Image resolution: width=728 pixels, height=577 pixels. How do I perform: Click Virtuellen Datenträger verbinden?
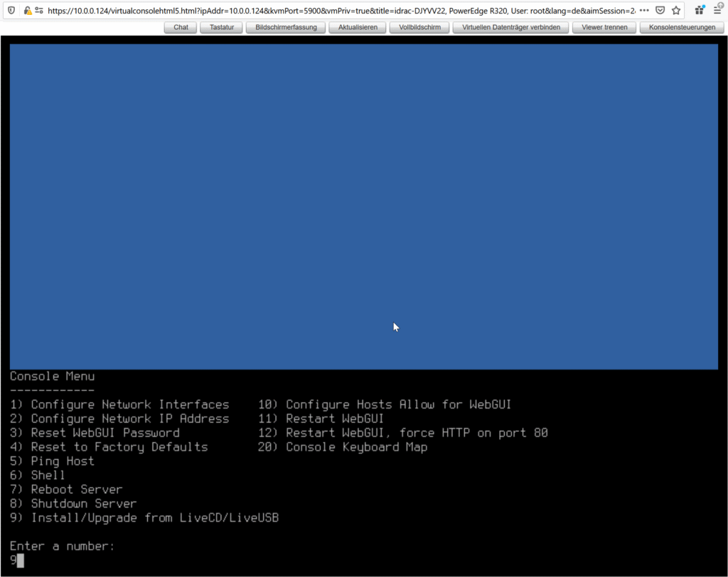point(510,28)
